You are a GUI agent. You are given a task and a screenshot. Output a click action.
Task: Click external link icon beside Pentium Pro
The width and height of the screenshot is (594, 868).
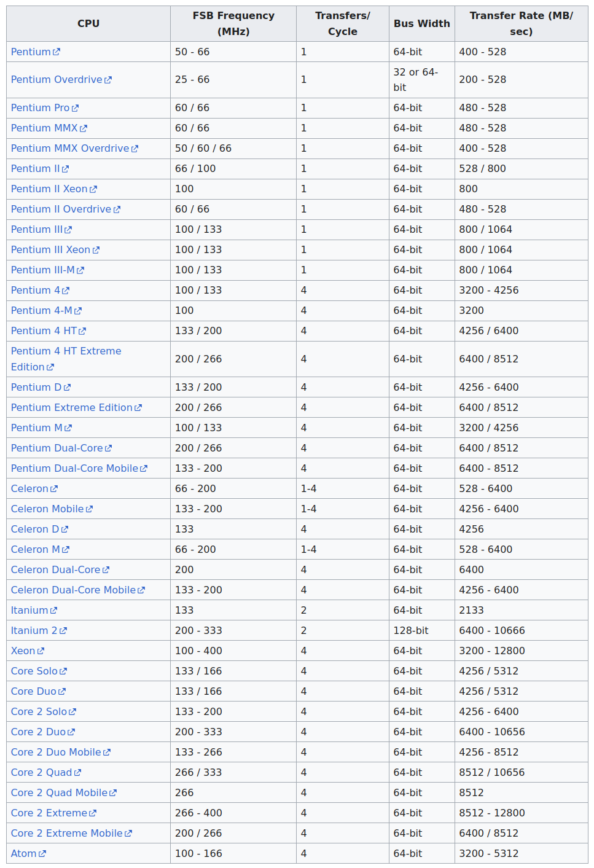tap(75, 108)
